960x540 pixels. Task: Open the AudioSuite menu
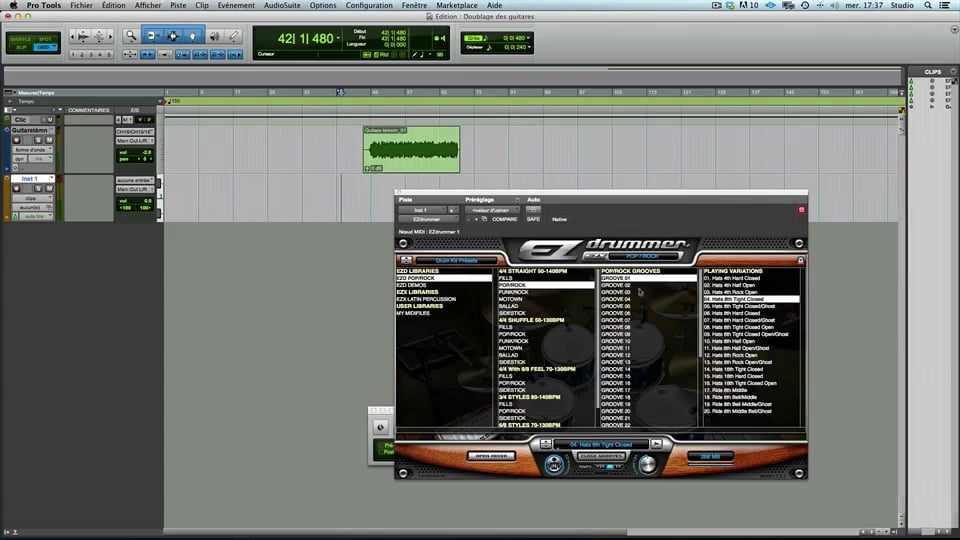tap(281, 5)
